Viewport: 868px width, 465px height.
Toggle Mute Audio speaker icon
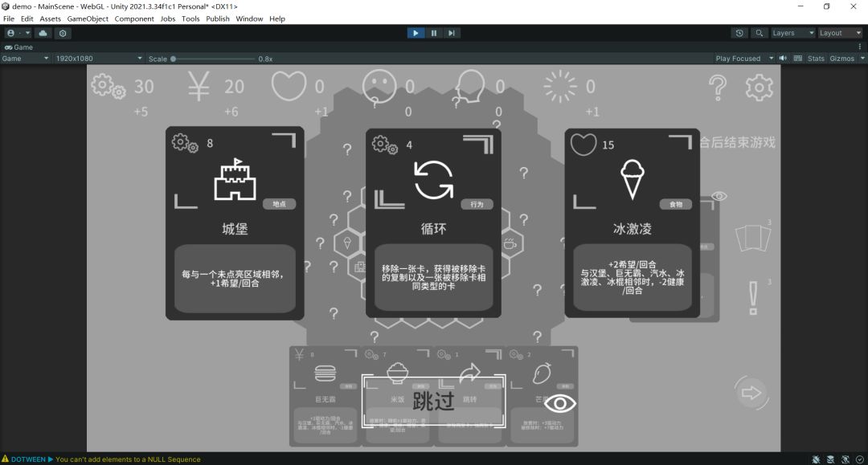coord(783,58)
